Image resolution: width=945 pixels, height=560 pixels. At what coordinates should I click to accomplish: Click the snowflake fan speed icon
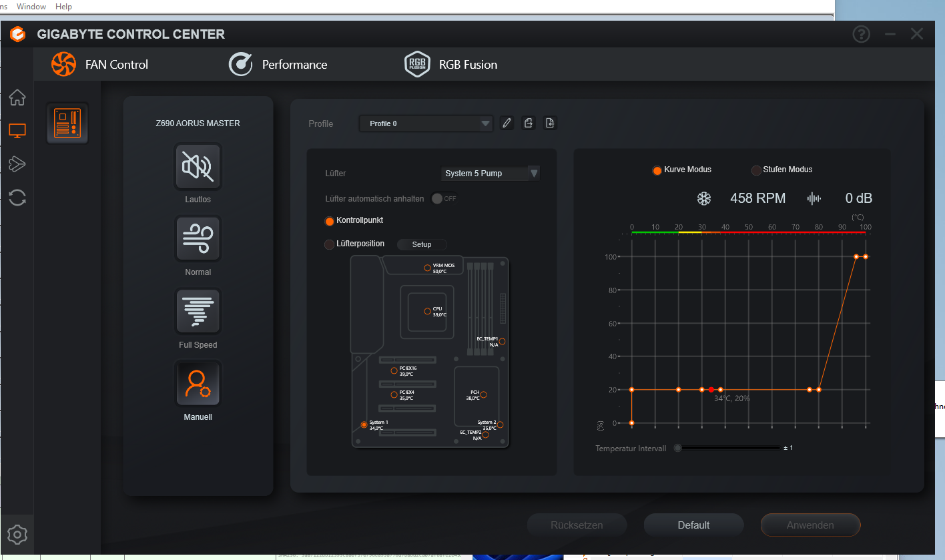(x=704, y=198)
